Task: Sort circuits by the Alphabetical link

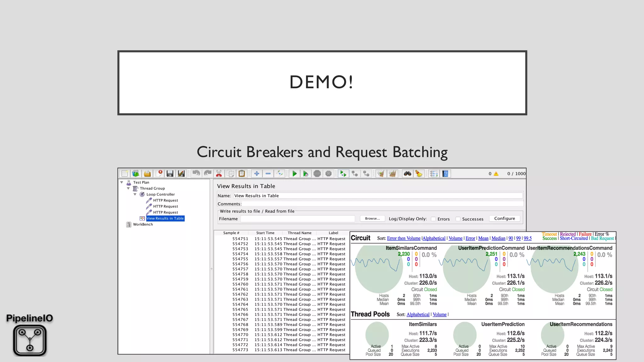Action: pyautogui.click(x=434, y=238)
